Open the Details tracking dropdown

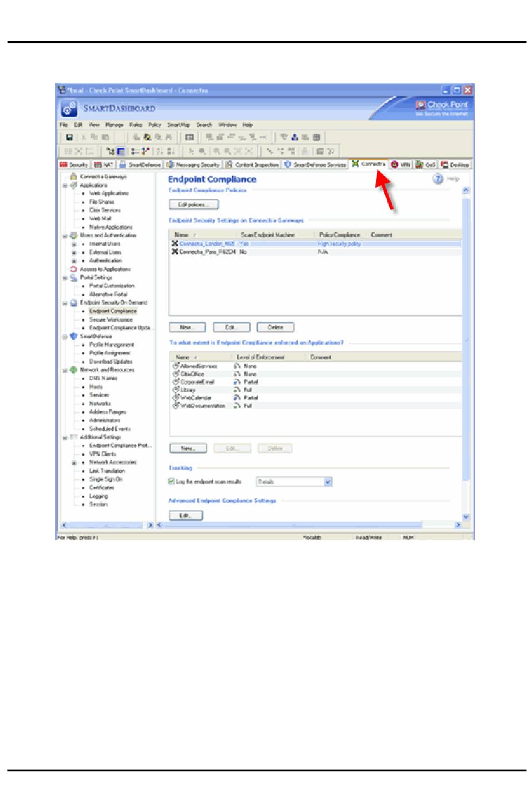coord(328,482)
